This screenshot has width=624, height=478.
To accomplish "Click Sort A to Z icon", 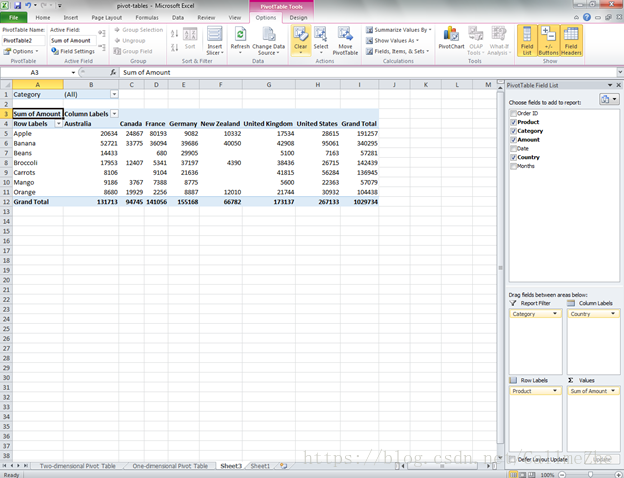I will [x=174, y=33].
